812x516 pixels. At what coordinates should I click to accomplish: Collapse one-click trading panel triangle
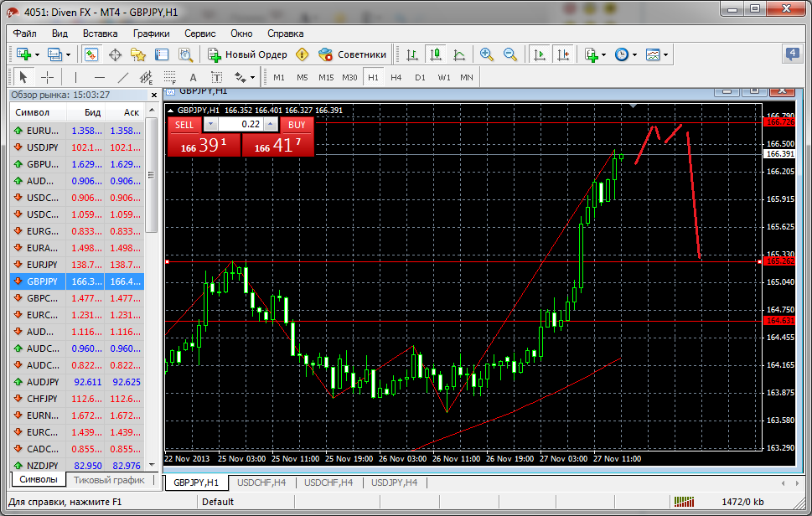[171, 111]
